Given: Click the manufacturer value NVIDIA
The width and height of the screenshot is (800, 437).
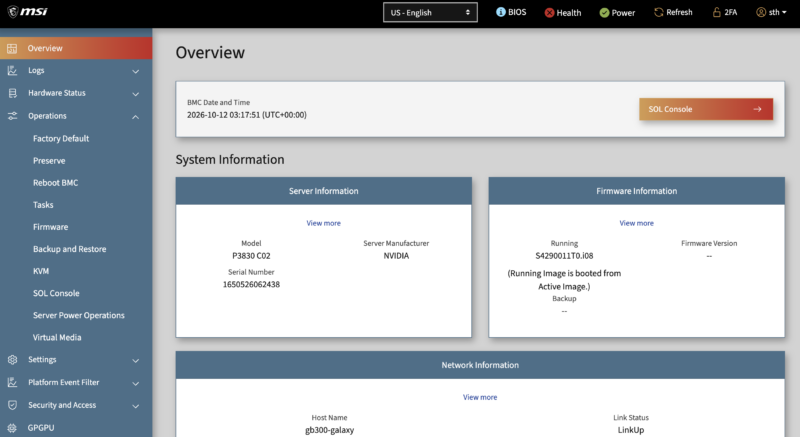Looking at the screenshot, I should tap(396, 255).
